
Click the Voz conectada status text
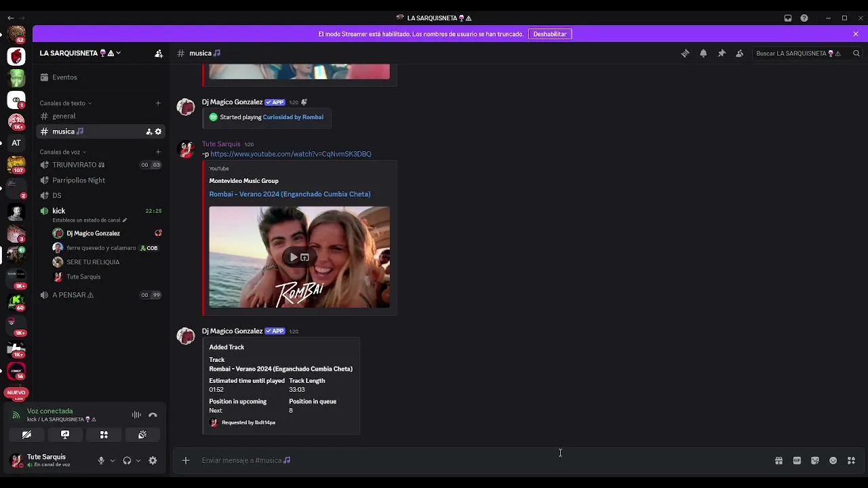pyautogui.click(x=50, y=411)
